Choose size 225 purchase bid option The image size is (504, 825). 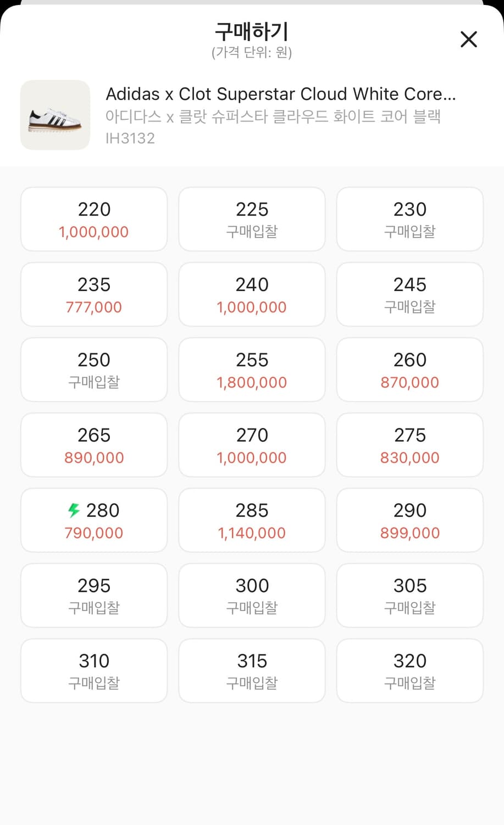tap(252, 219)
